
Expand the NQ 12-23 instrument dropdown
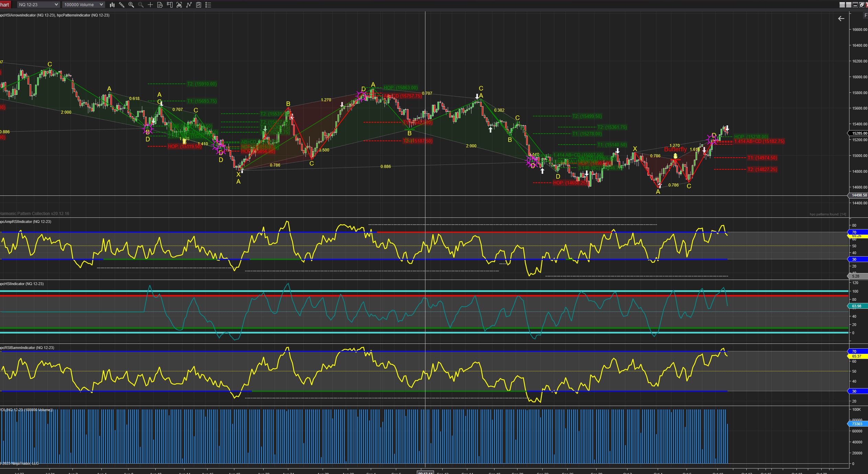(38, 5)
